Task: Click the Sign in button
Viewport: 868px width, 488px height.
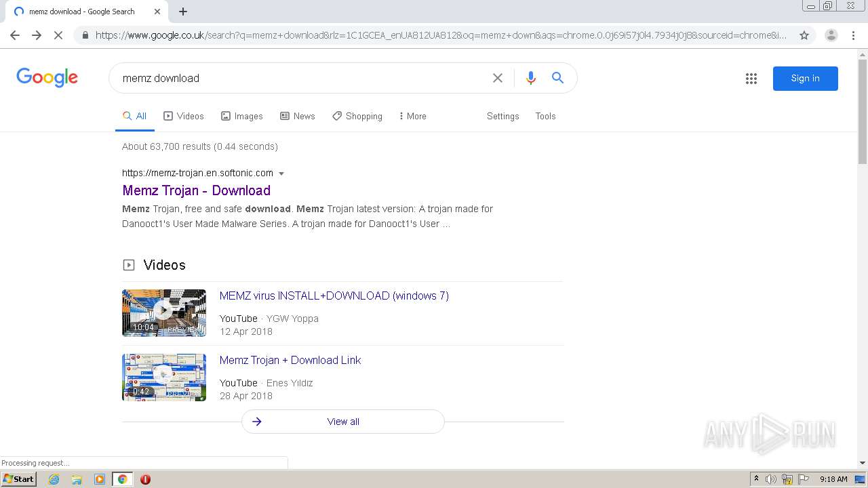Action: click(806, 79)
